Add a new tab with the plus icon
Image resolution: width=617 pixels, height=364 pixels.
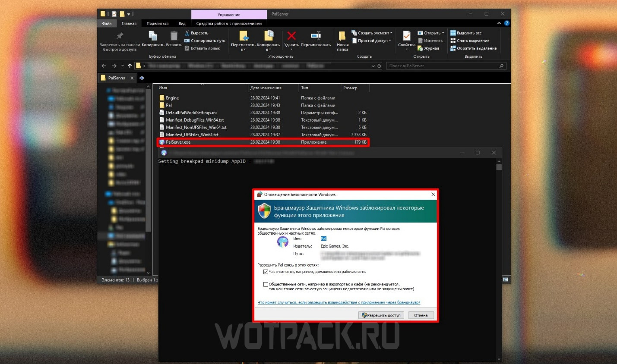coord(142,78)
